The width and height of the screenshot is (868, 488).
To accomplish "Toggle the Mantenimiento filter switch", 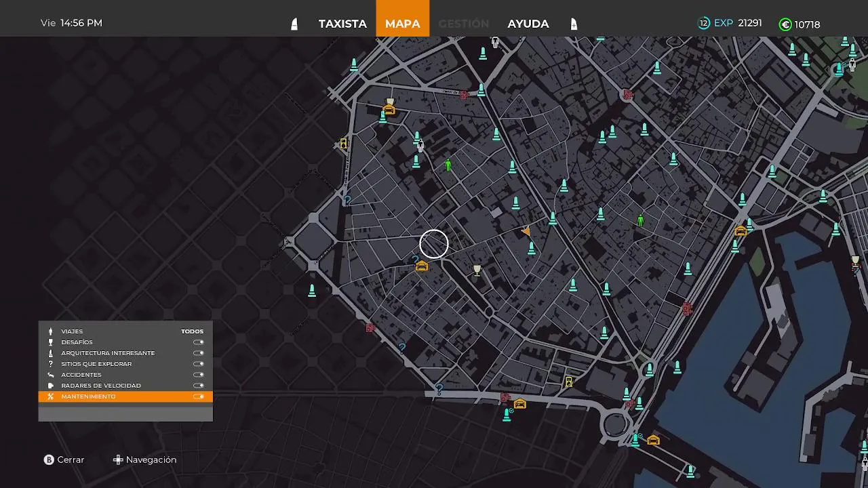I will [199, 396].
